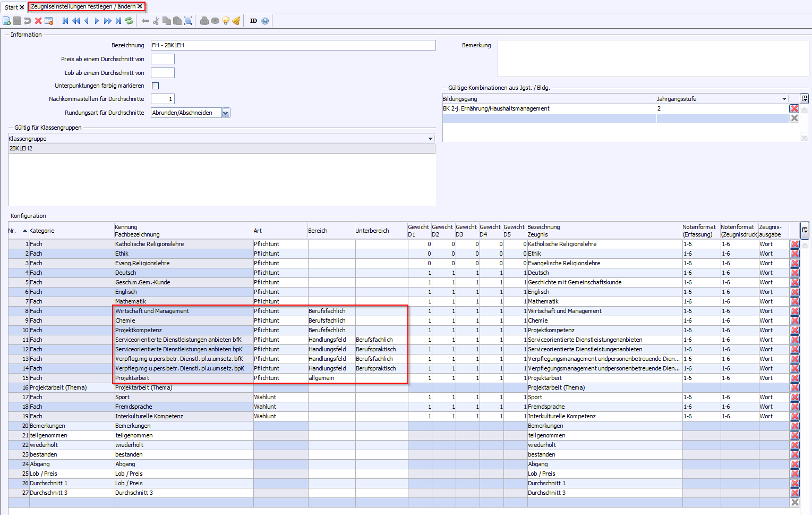Screen dimensions: 812x515
Task: Jump to last record with navigation arrow
Action: tap(118, 21)
